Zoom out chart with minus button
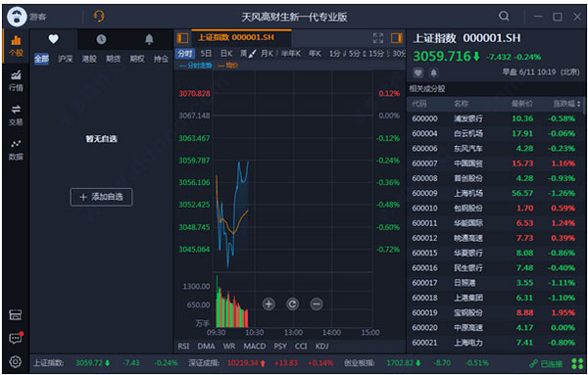The height and width of the screenshot is (375, 588). 317,304
